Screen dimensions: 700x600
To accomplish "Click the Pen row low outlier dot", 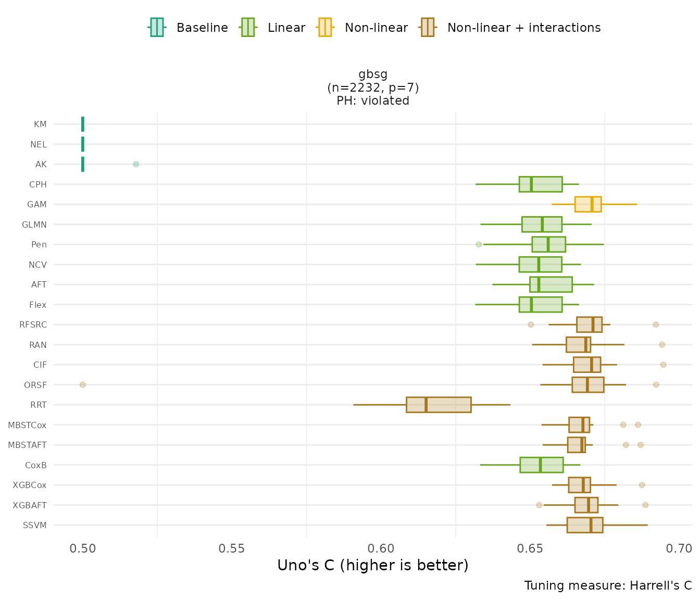I will click(x=479, y=244).
